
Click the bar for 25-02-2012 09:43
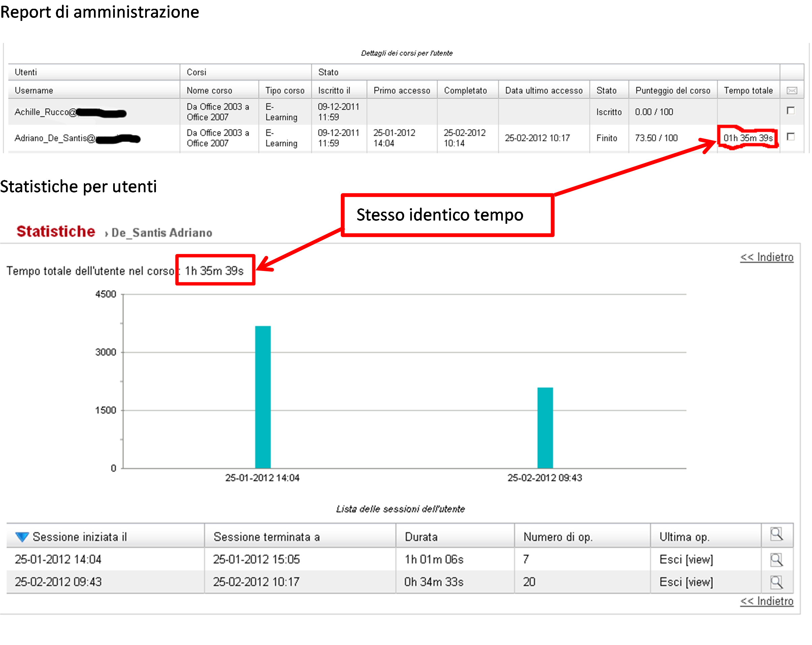click(545, 428)
